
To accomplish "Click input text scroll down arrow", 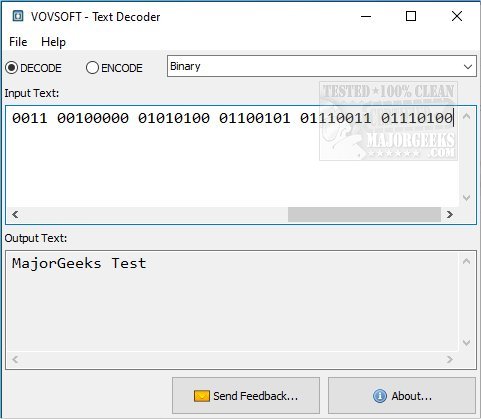I will click(467, 198).
